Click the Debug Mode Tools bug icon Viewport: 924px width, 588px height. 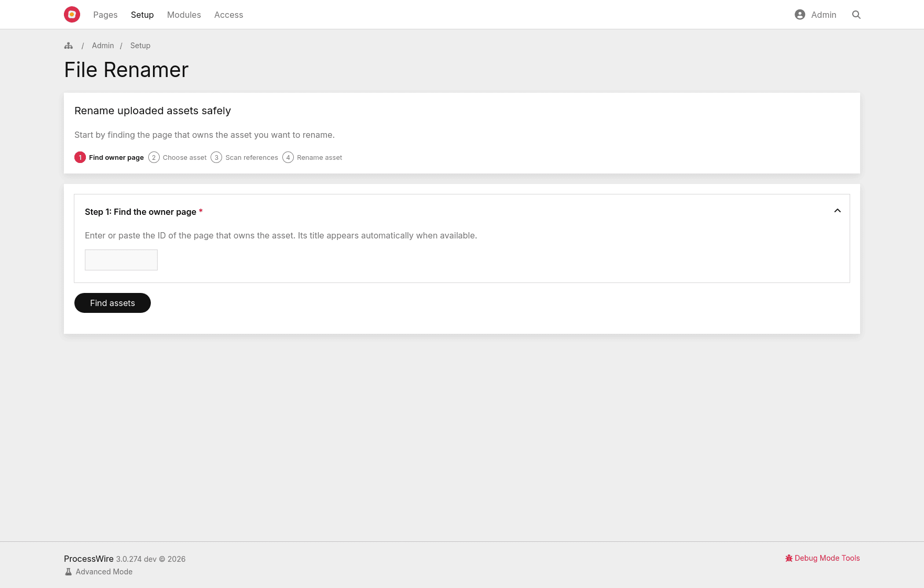click(x=789, y=558)
